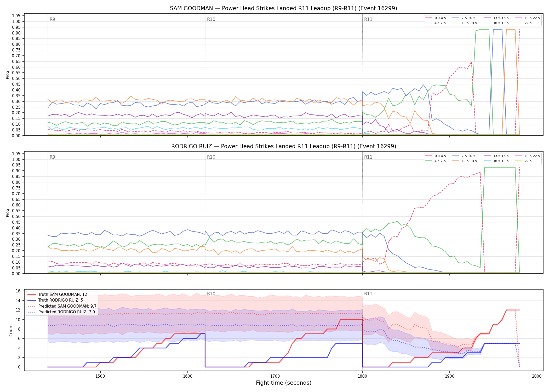Viewport: 549px width, 392px height.
Task: Click blue 7.5-10.5 line swatch in Ruiz legend
Action: (x=456, y=156)
